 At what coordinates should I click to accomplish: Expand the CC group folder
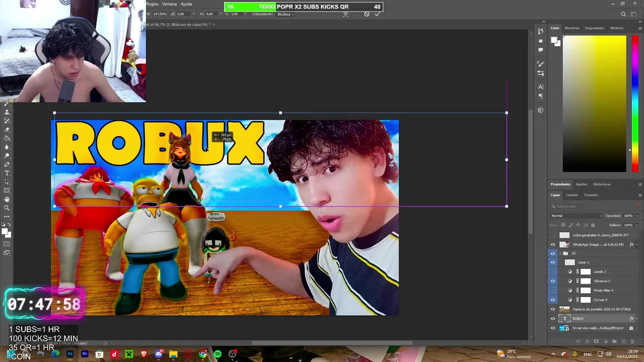pos(560,253)
